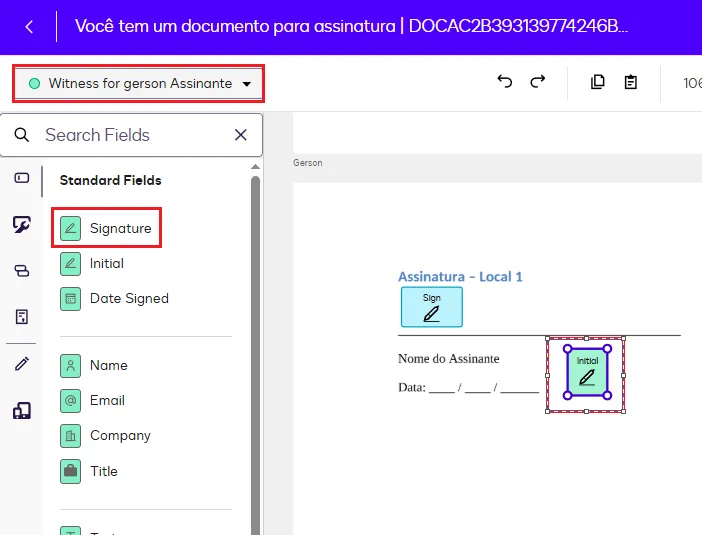Click the Copy icon in toolbar

point(598,82)
